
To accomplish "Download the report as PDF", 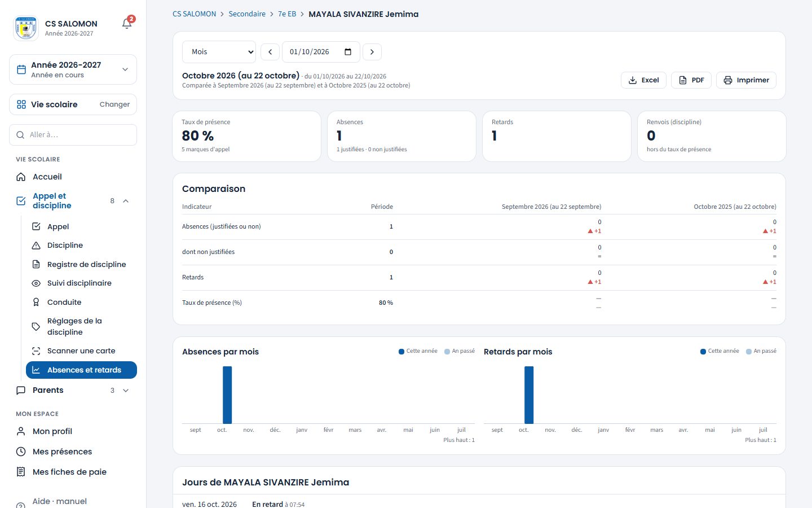I will click(691, 80).
